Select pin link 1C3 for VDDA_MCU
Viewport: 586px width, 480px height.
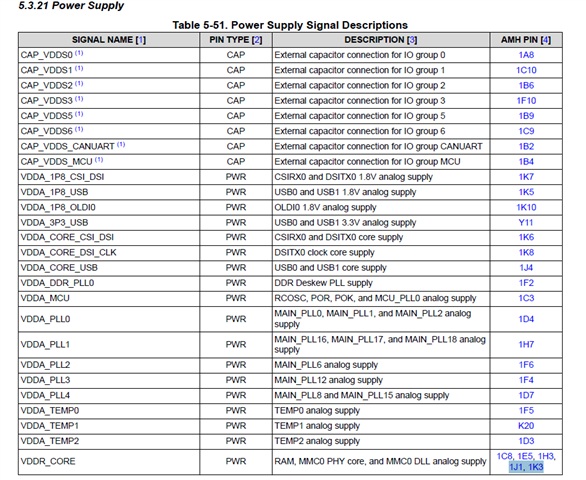526,298
